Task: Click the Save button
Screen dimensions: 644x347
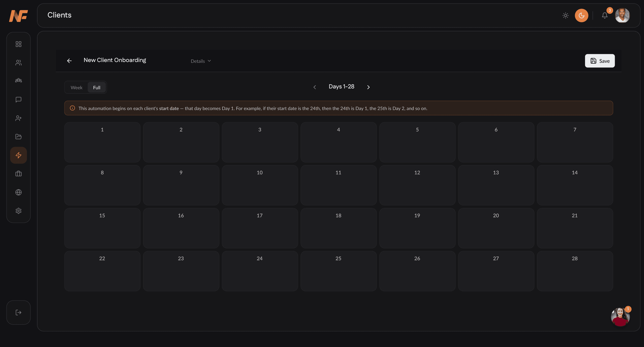Action: point(600,61)
